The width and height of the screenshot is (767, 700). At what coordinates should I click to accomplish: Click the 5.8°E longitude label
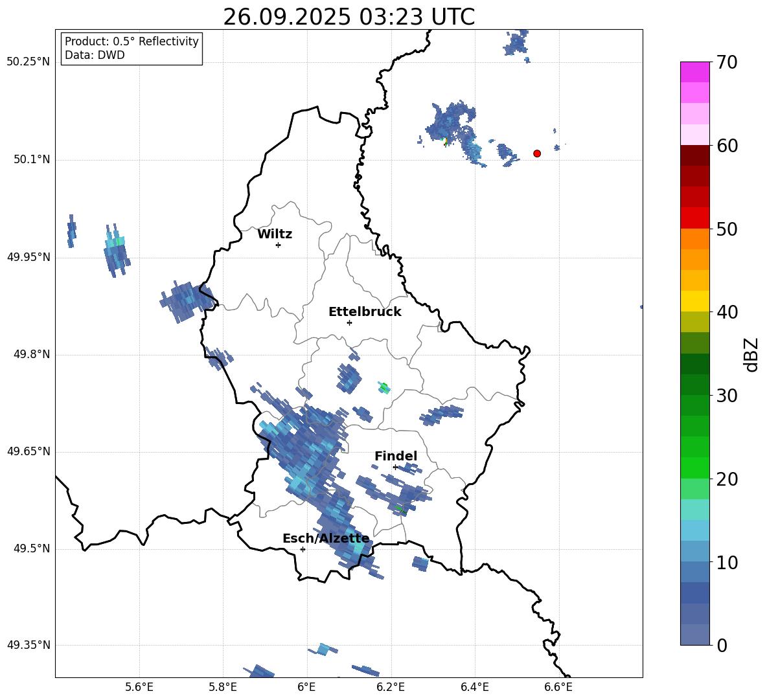(x=223, y=687)
